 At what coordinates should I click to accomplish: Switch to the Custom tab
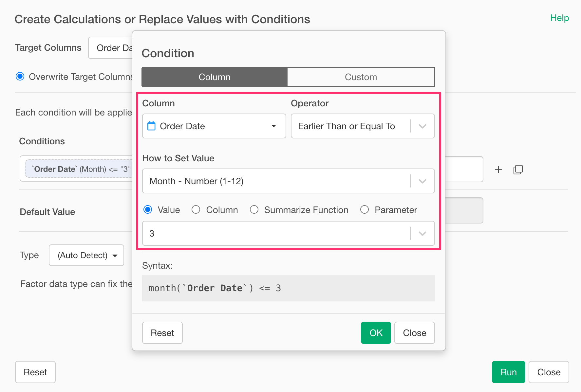click(361, 77)
